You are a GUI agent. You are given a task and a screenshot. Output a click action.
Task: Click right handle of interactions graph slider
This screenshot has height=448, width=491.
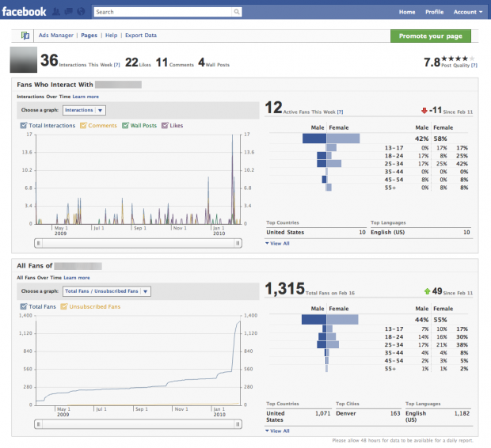coord(238,243)
